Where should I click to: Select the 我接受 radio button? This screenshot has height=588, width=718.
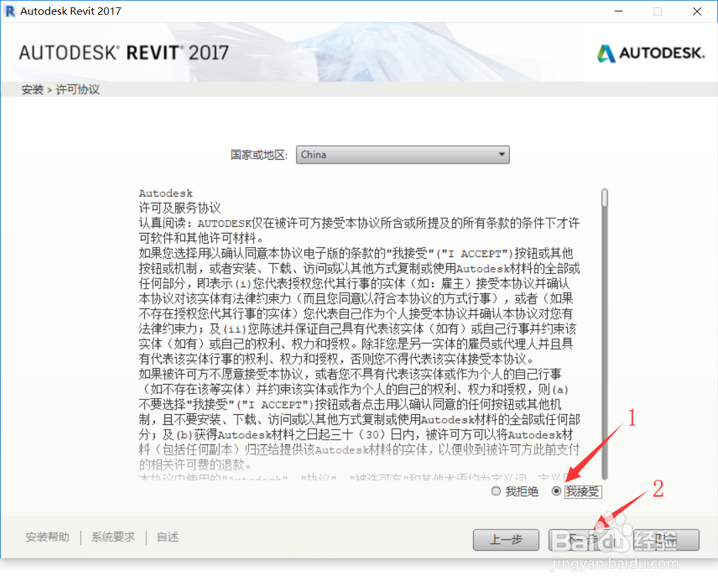556,491
